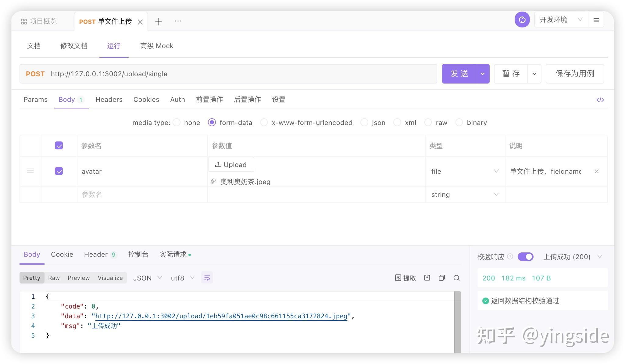Open the 前置操作 tab
625x364 pixels.
[x=209, y=99]
